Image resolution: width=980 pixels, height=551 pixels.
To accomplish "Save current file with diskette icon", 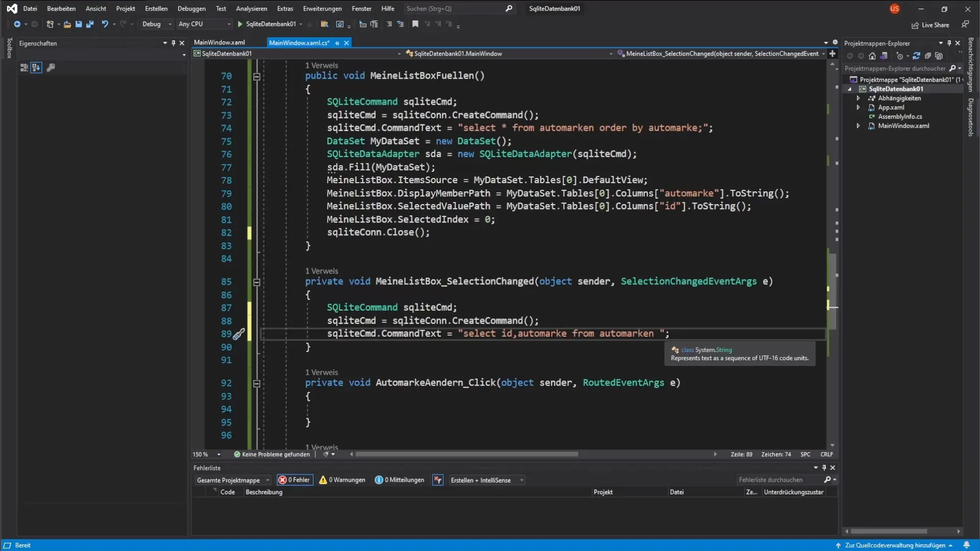I will click(x=79, y=24).
